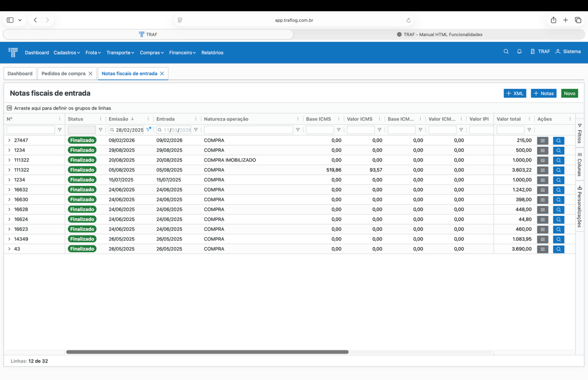Open the Nº column options menu
The height and width of the screenshot is (380, 588).
(60, 119)
